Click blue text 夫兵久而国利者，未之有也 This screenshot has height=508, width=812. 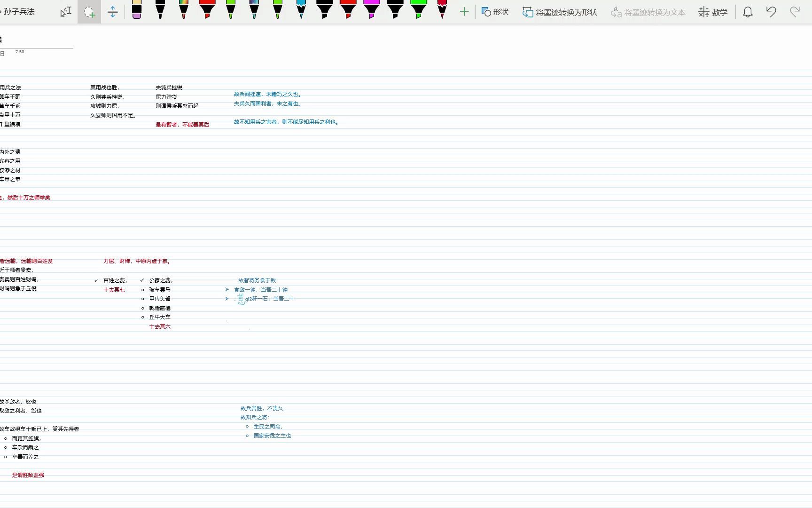point(267,103)
